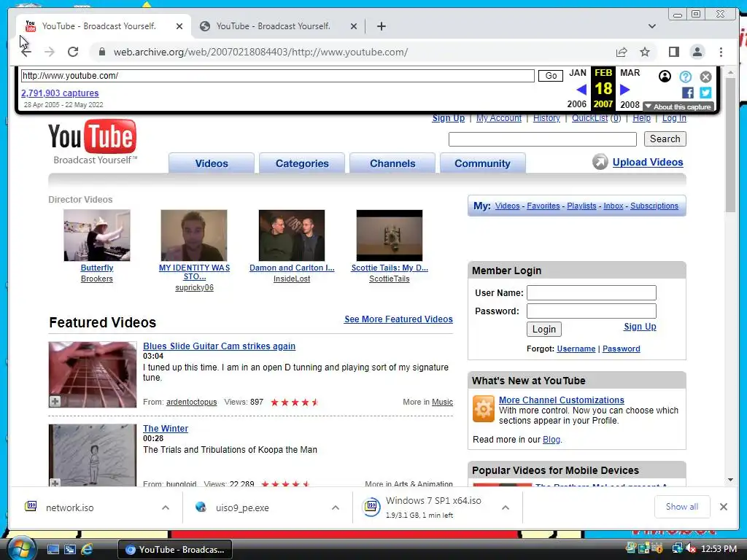The image size is (747, 560).
Task: Open The Winter video thumbnail
Action: click(x=93, y=455)
